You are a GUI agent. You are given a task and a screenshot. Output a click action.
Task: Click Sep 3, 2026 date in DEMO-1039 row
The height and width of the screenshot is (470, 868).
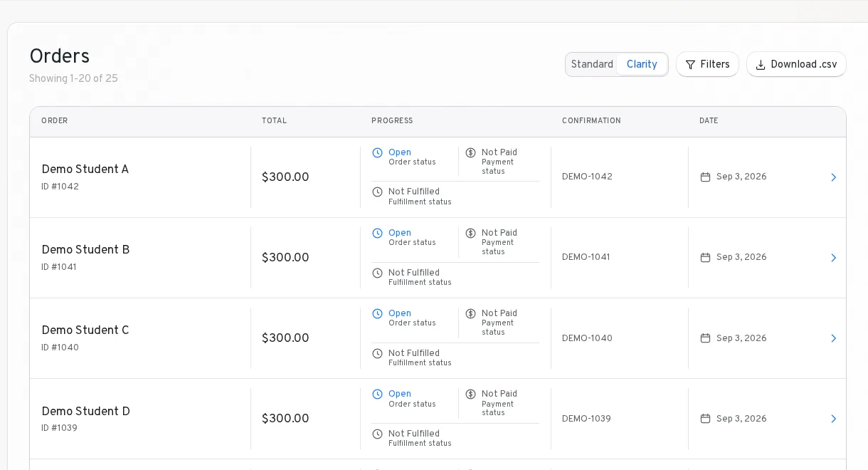coord(741,419)
